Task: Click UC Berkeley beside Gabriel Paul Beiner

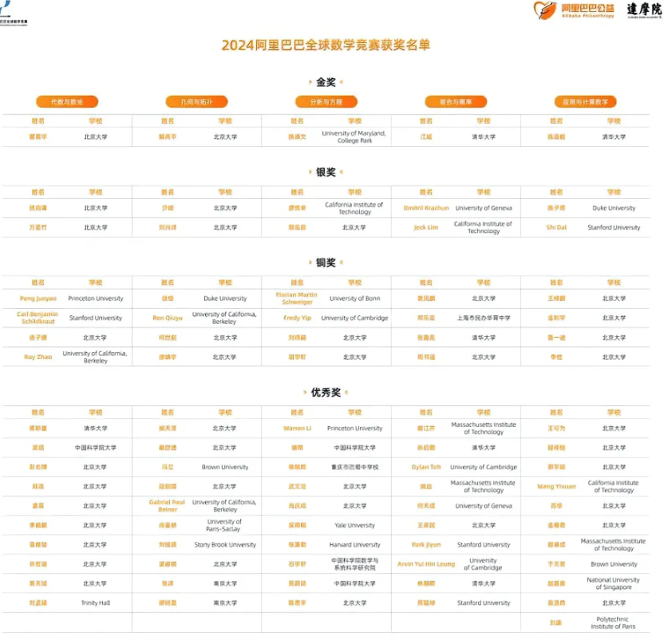Action: click(224, 506)
